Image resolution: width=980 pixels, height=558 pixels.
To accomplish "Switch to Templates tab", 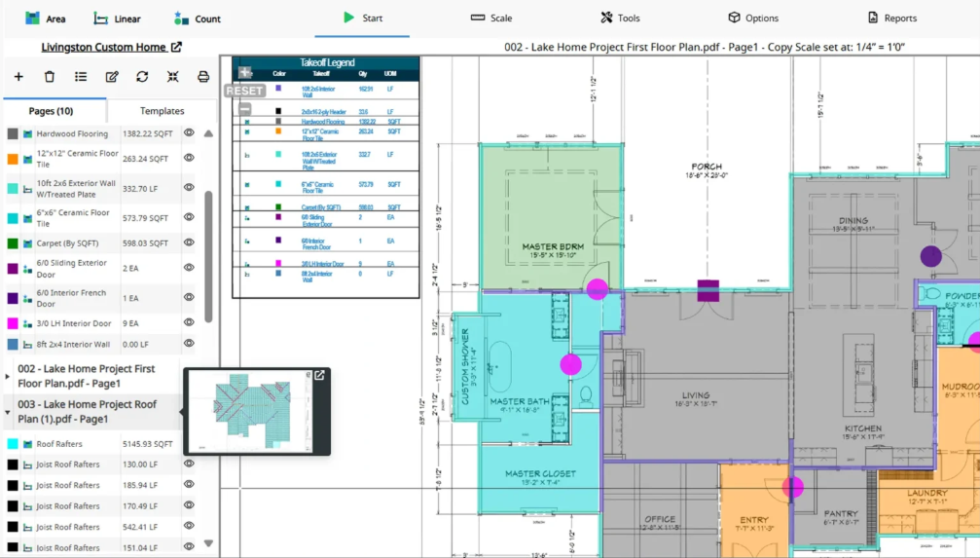I will pyautogui.click(x=162, y=111).
